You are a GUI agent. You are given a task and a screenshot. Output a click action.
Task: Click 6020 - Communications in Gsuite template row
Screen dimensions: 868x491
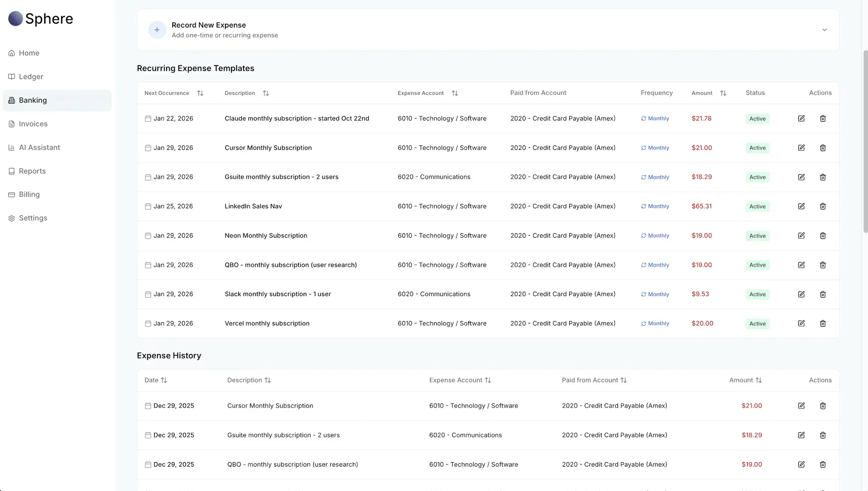point(434,177)
